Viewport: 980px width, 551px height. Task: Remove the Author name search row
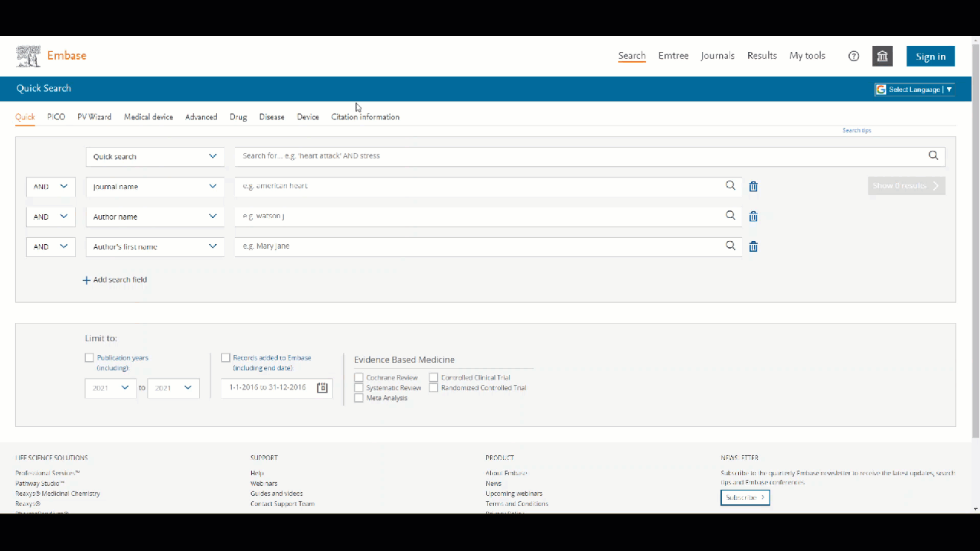753,217
